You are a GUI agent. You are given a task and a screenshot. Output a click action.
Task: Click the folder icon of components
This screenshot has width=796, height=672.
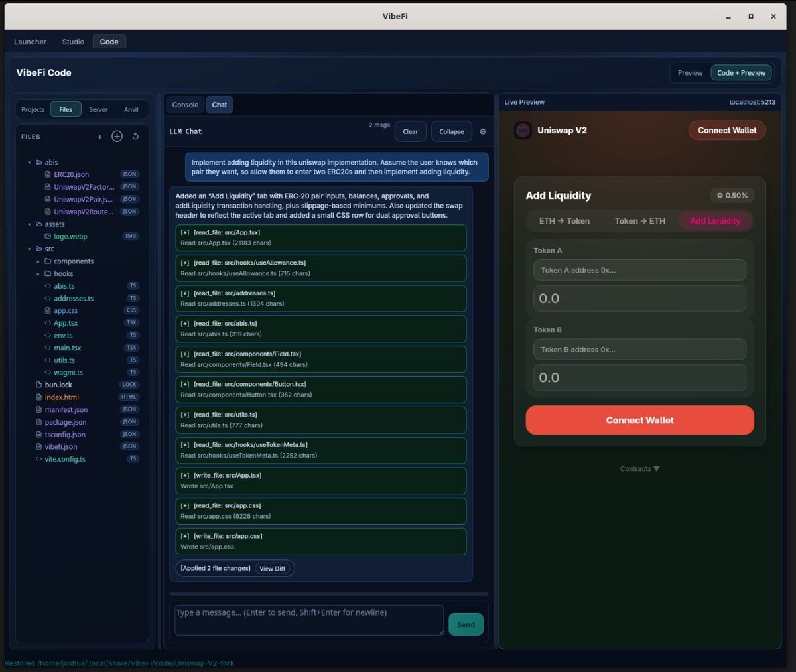coord(48,261)
